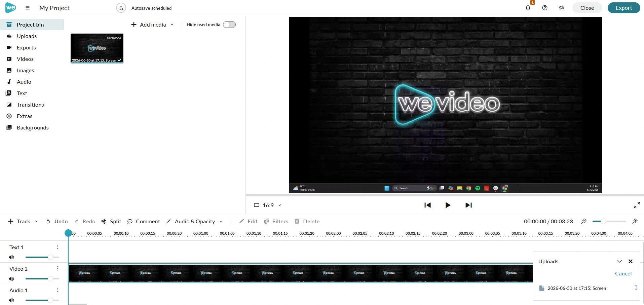Click the announcements megaphone icon
The height and width of the screenshot is (305, 644).
(562, 8)
